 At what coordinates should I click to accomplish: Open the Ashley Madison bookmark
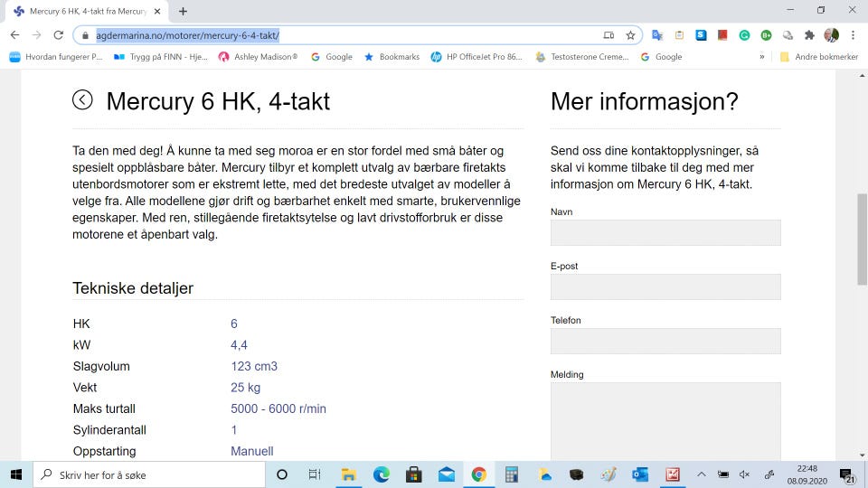pos(258,56)
